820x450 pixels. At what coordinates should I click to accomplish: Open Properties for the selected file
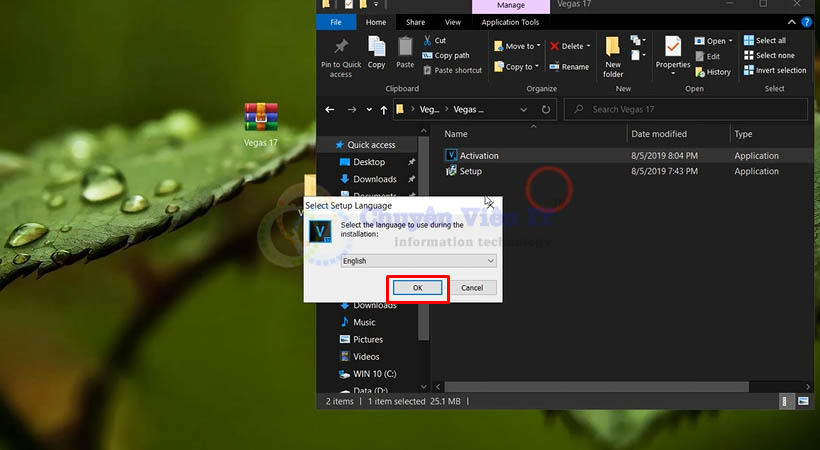click(673, 52)
